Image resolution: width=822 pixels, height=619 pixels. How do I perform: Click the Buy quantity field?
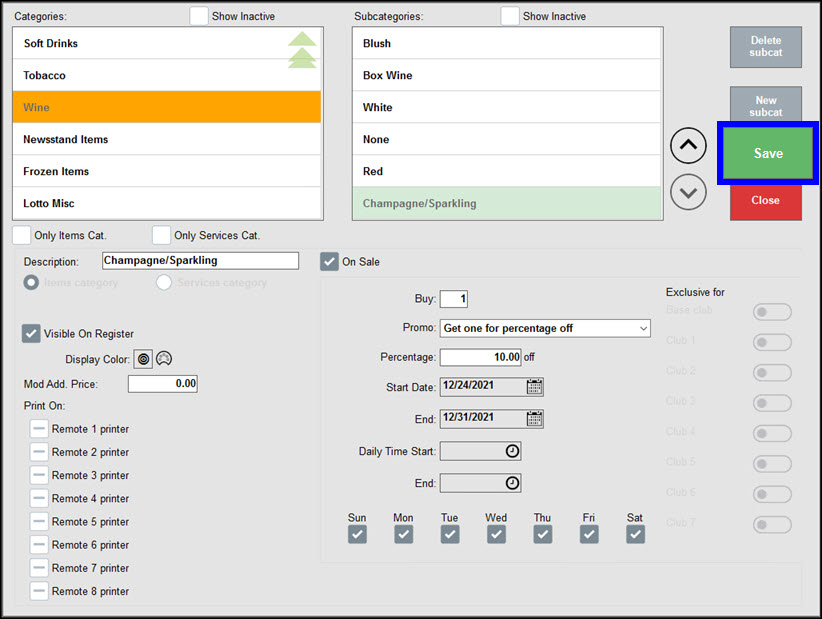pos(454,299)
